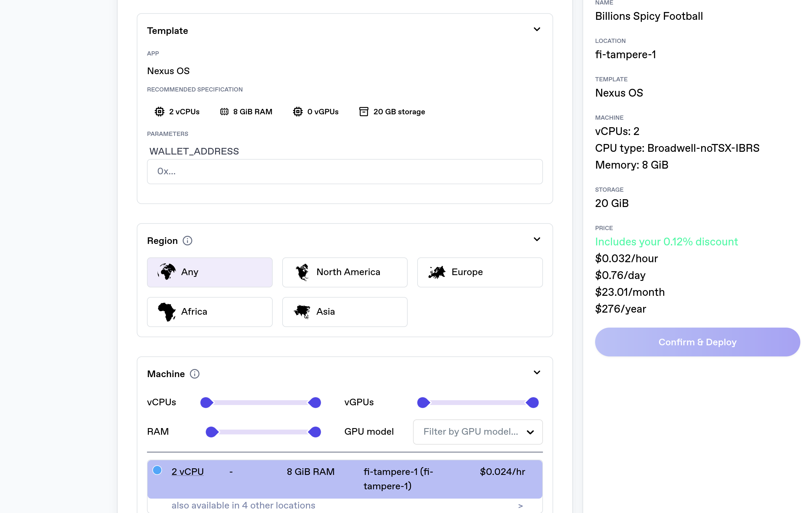The height and width of the screenshot is (513, 812).
Task: Click the storage box icon in specification
Action: click(x=364, y=112)
